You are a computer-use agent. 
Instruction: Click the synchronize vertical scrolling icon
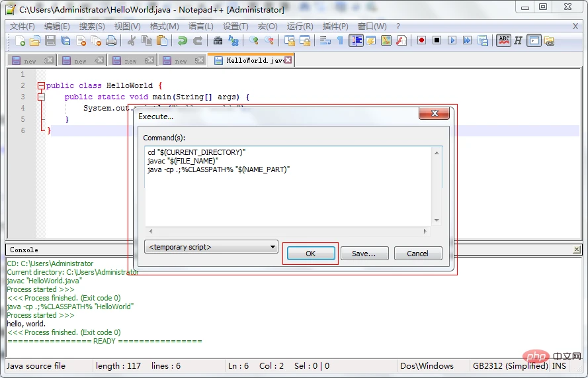pos(290,40)
